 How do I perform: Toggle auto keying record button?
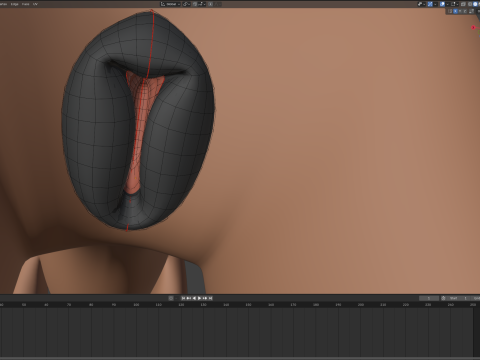pyautogui.click(x=171, y=298)
